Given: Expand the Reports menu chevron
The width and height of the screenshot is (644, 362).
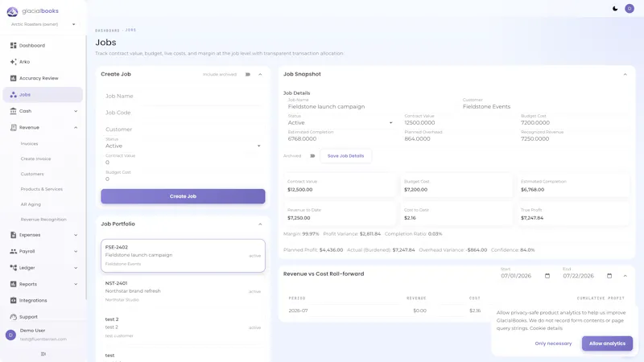Looking at the screenshot, I should [x=76, y=284].
